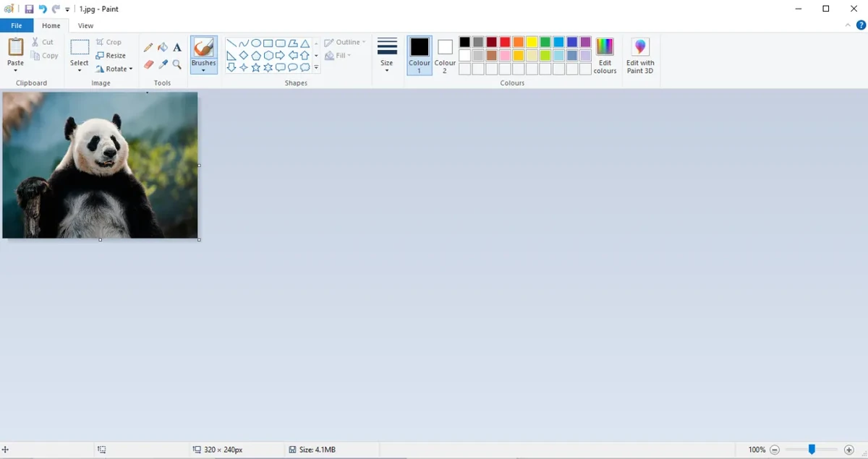The image size is (868, 459).
Task: Open the Resize dialog
Action: pyautogui.click(x=111, y=56)
